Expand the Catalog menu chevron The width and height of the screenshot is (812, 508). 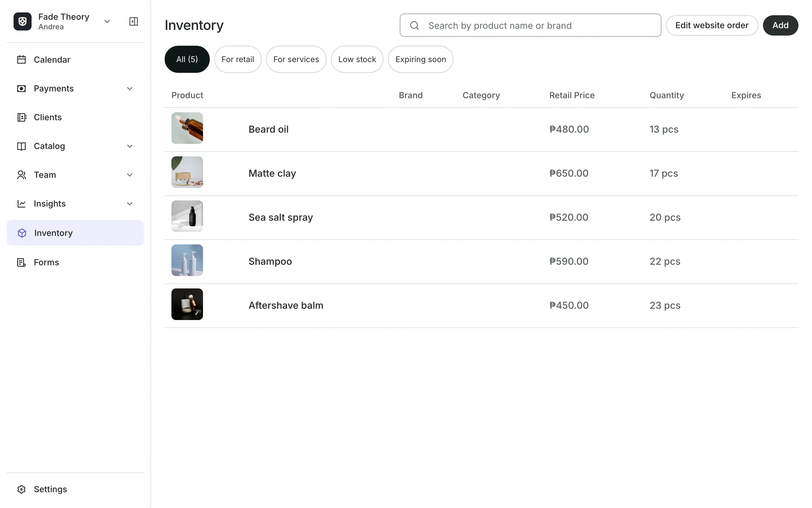pyautogui.click(x=129, y=146)
